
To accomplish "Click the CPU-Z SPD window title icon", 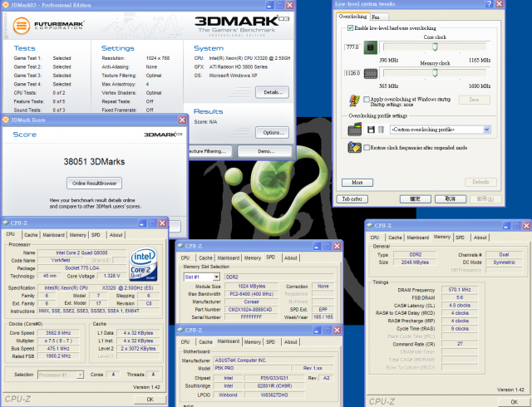I will tap(180, 246).
